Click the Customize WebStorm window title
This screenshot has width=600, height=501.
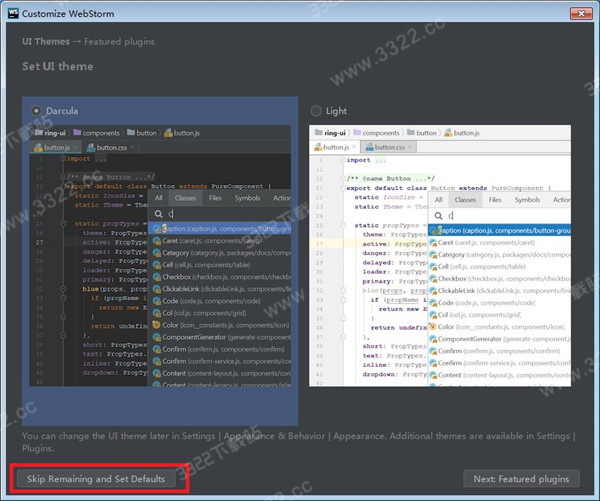click(68, 14)
